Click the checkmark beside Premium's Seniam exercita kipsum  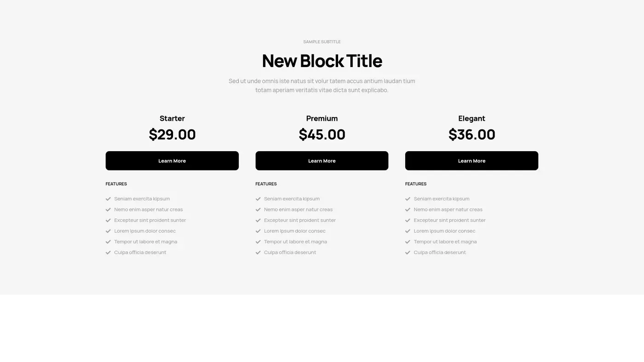tap(258, 198)
